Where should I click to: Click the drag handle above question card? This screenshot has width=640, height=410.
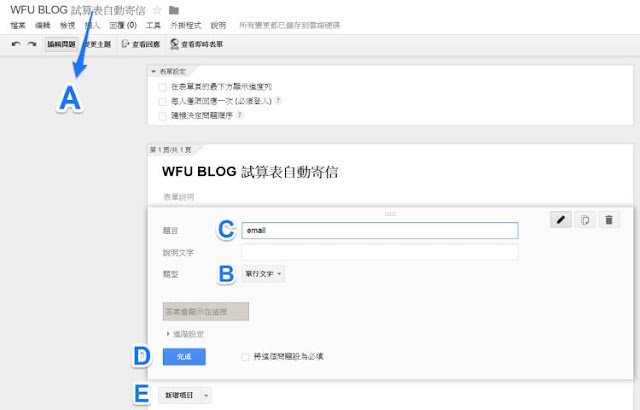coord(390,214)
